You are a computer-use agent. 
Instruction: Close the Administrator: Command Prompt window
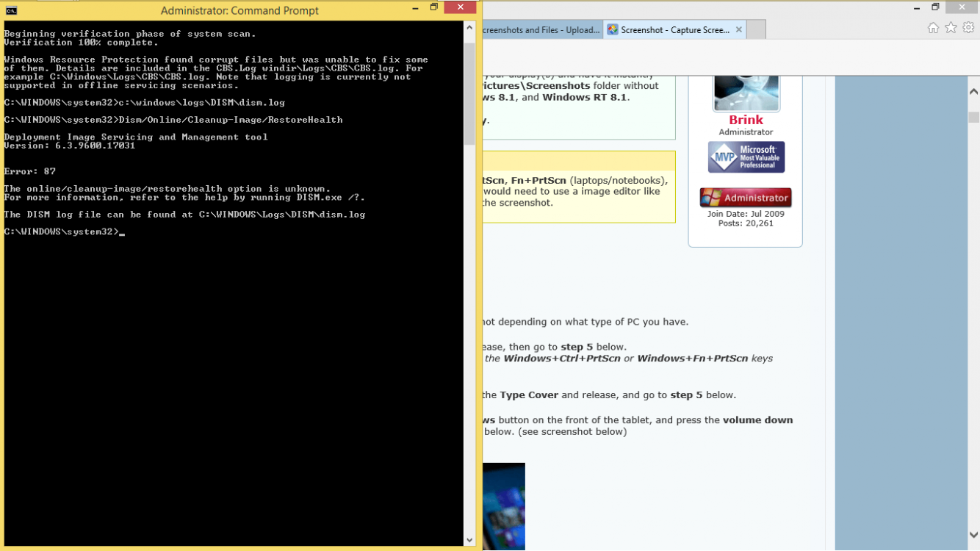pyautogui.click(x=461, y=7)
